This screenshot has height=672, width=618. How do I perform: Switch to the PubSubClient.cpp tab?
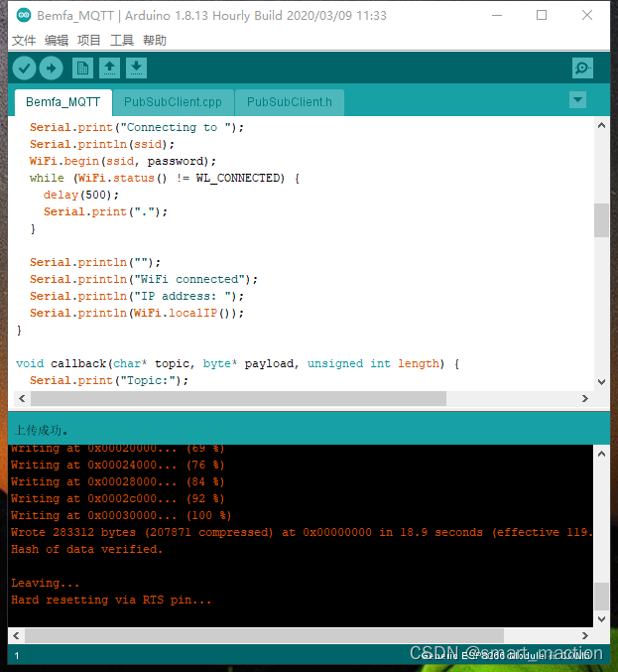[x=173, y=102]
